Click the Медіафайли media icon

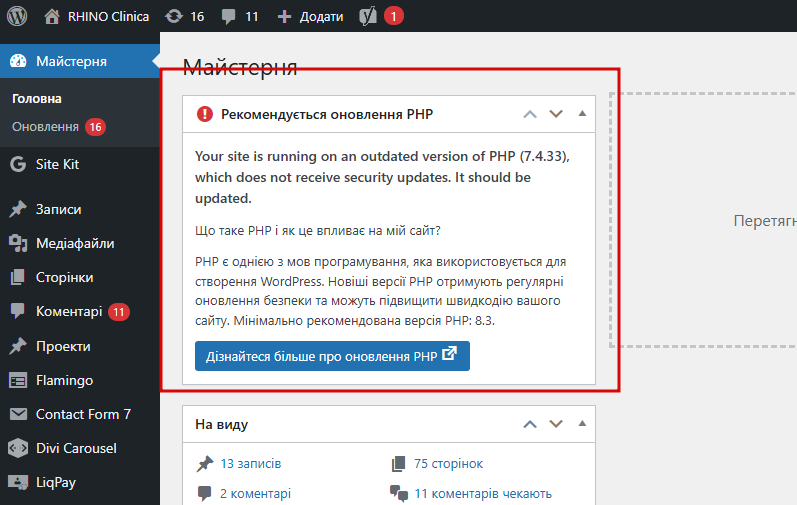point(17,243)
